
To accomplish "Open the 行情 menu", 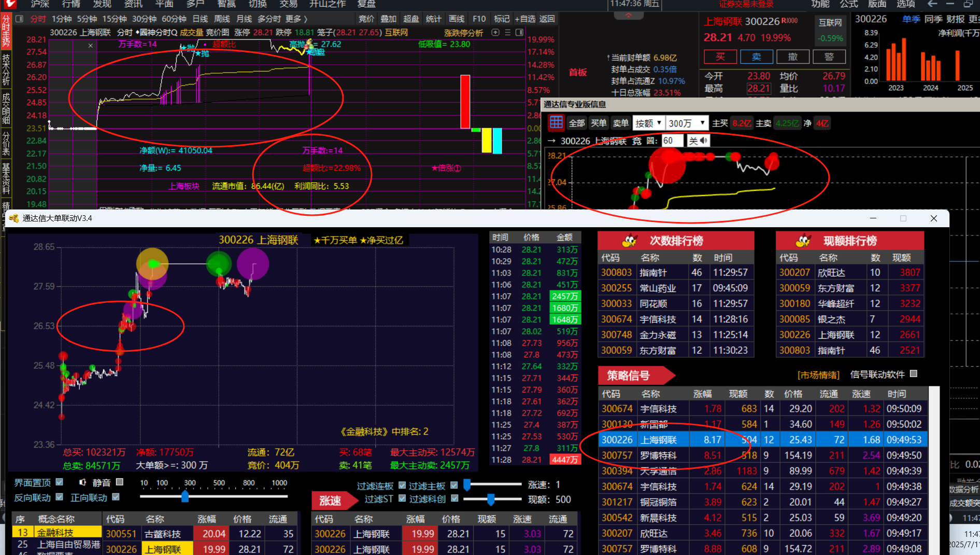I will [71, 4].
